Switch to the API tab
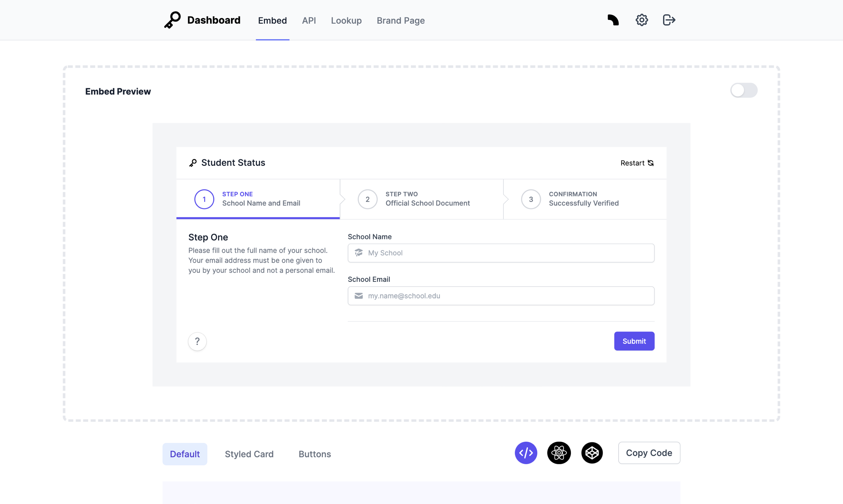843x504 pixels. click(x=309, y=21)
